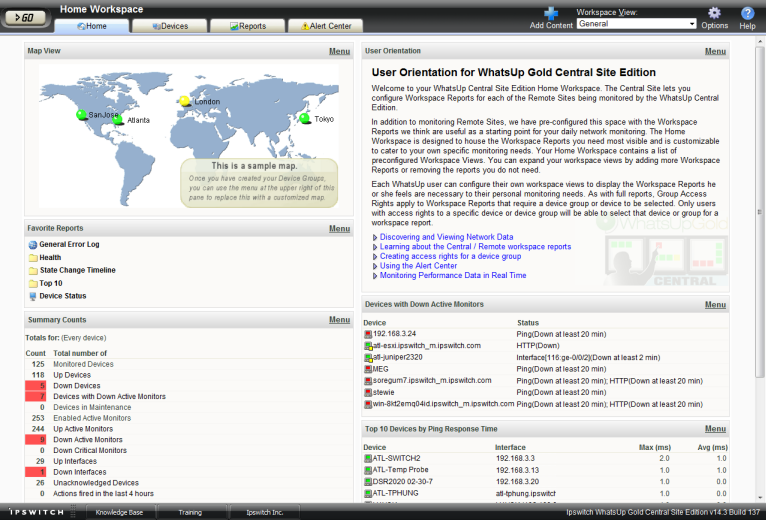Image resolution: width=766 pixels, height=520 pixels.
Task: Click the Max (ms) column header
Action: [655, 447]
